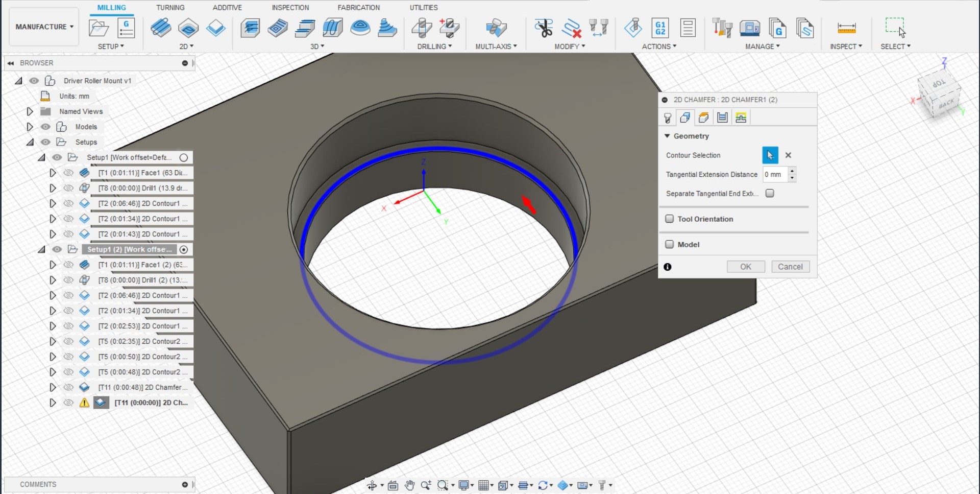This screenshot has width=980, height=494.
Task: Click the Trim toolpath modify tool
Action: point(544,28)
